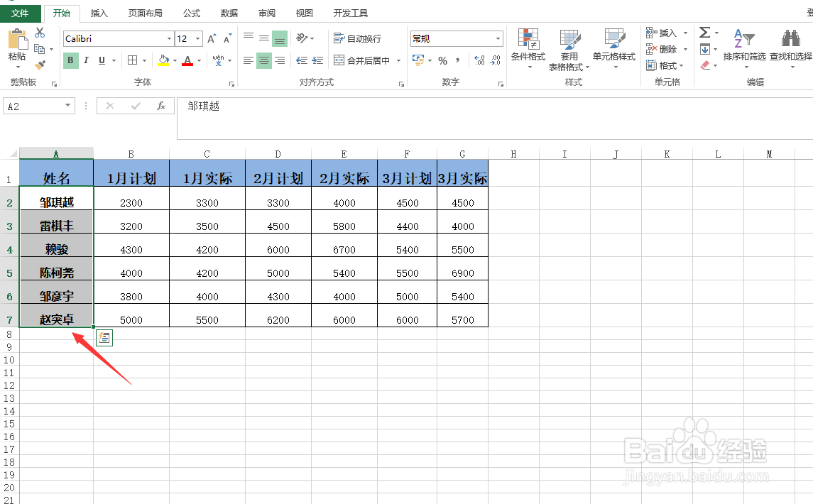
Task: Select column B header
Action: 131,154
